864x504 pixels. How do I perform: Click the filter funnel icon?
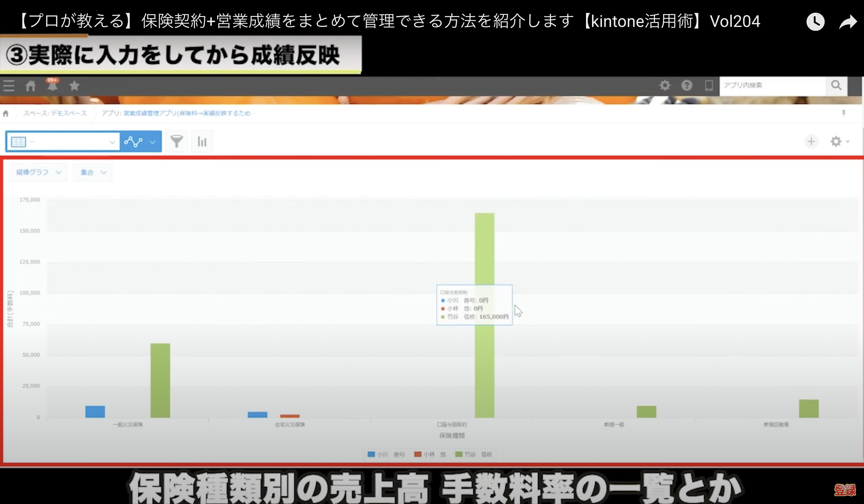pyautogui.click(x=177, y=141)
